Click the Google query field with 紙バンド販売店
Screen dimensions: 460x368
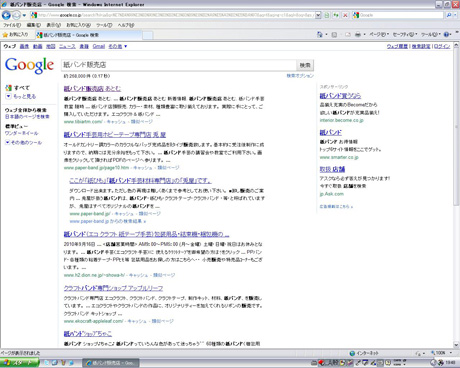179,65
